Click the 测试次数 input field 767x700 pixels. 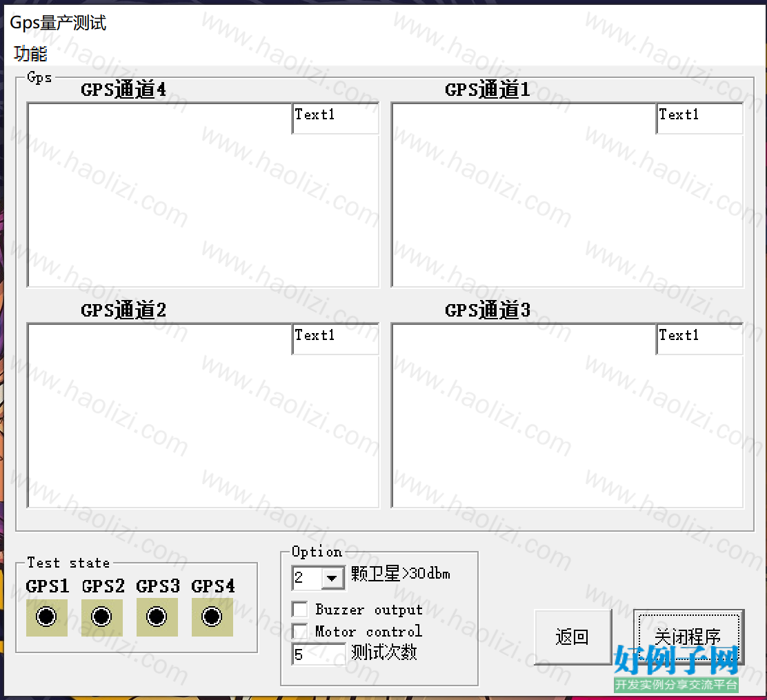(x=319, y=654)
